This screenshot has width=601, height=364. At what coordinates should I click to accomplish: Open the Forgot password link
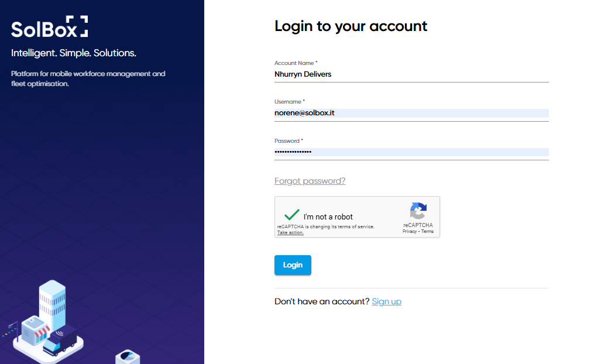[x=310, y=181]
